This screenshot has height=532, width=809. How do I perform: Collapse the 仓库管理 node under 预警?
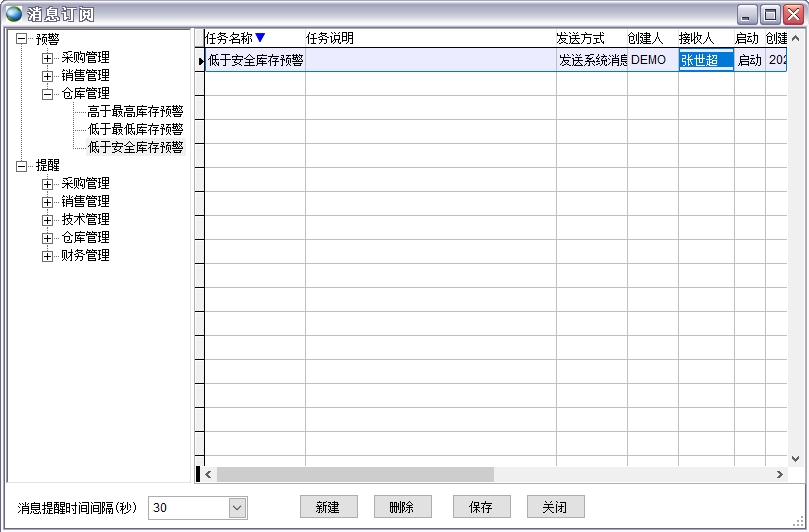pyautogui.click(x=47, y=94)
